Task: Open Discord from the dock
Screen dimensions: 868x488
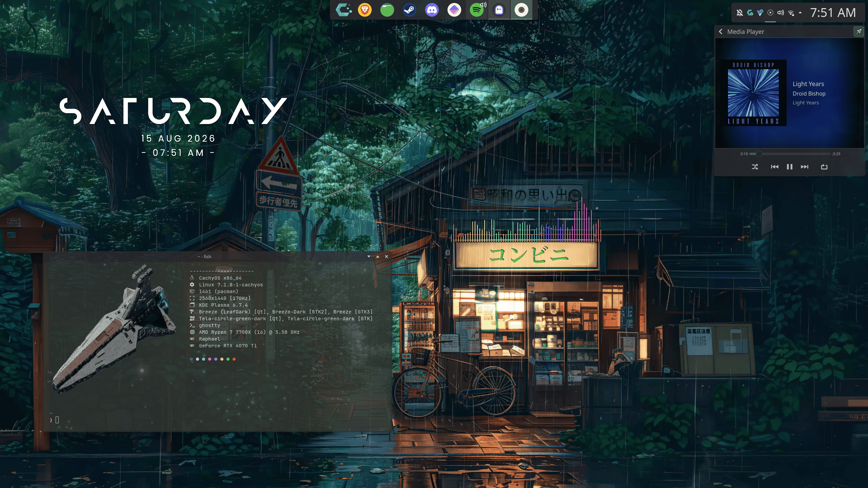Action: [x=432, y=10]
